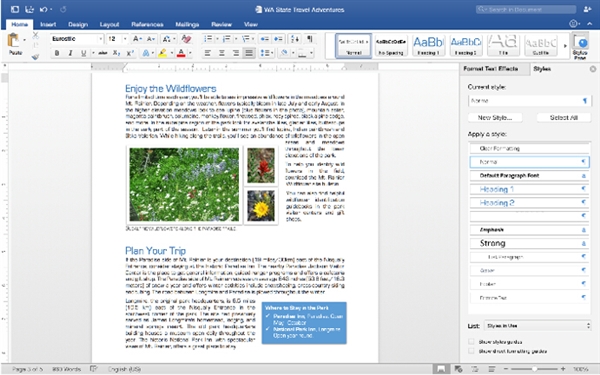The image size is (600, 375).
Task: Adjust the zoom slider in status bar
Action: 534,369
